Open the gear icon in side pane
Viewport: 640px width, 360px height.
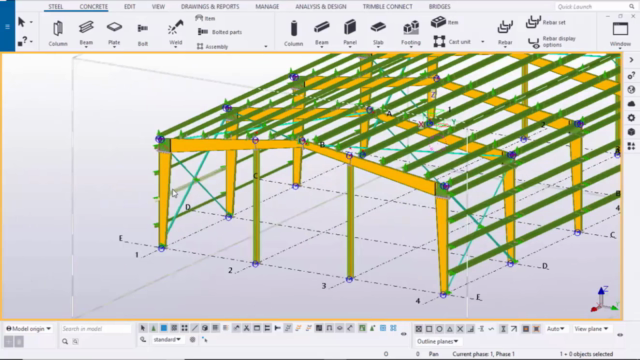pos(631,118)
